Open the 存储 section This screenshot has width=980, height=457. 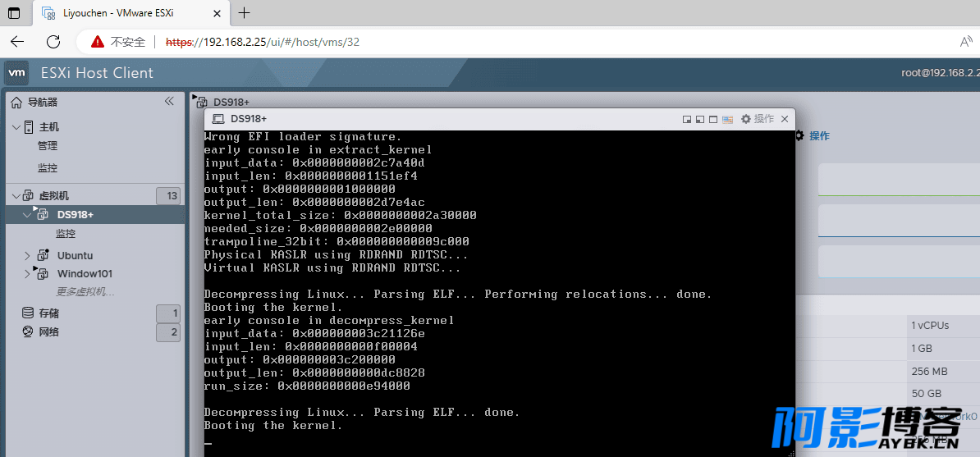pos(48,313)
